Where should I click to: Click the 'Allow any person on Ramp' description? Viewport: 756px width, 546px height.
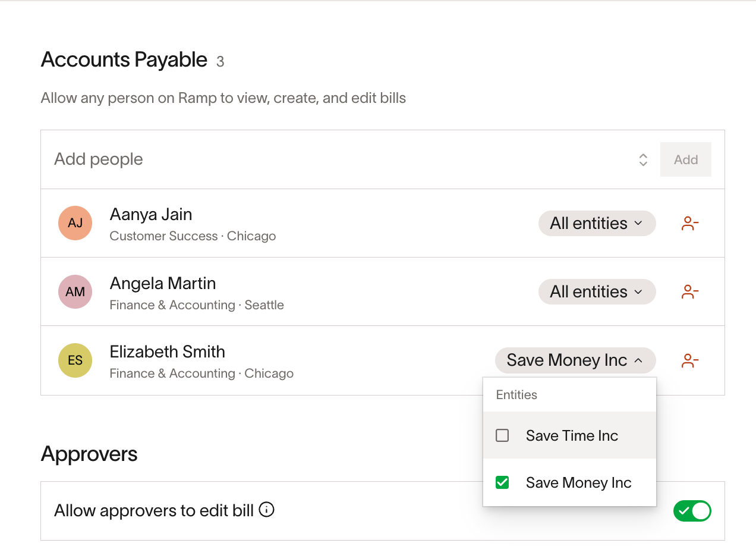223,98
